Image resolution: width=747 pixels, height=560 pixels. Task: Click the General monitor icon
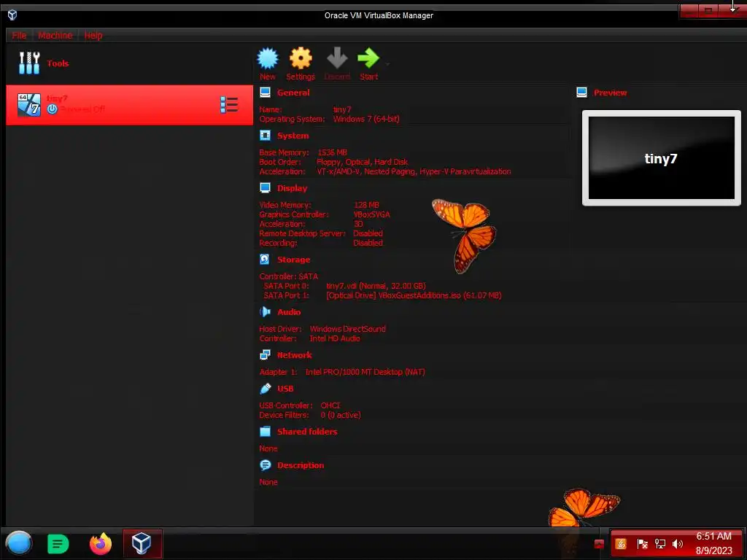pos(266,93)
